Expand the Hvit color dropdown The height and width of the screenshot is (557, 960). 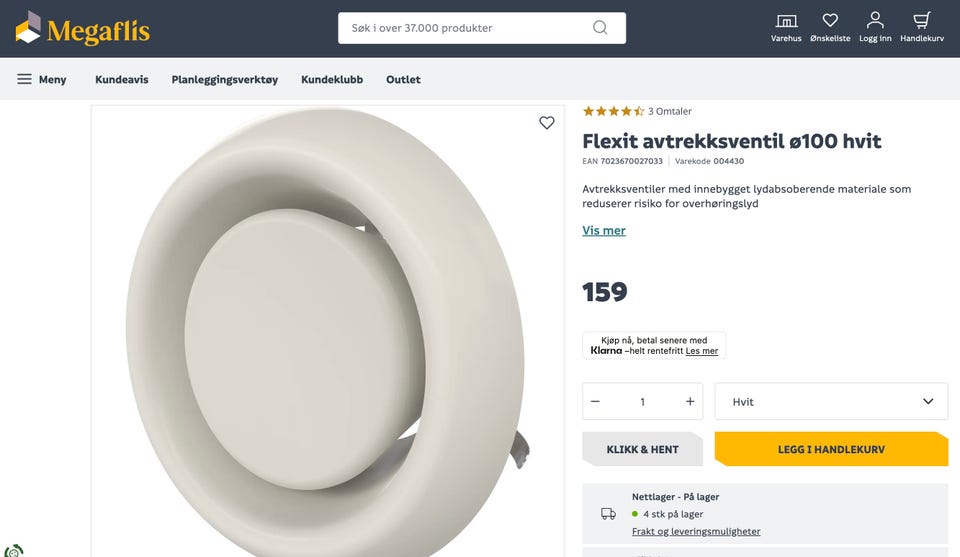831,401
